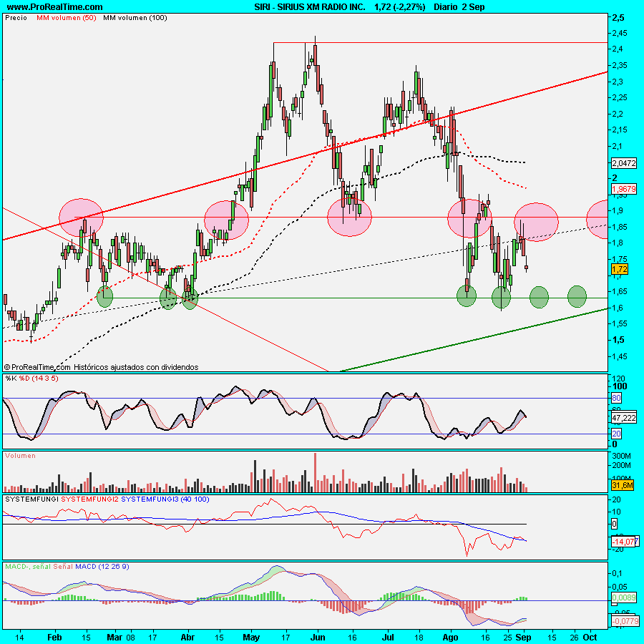
Task: Click the 1,65 label on the price axis
Action: pyautogui.click(x=620, y=291)
